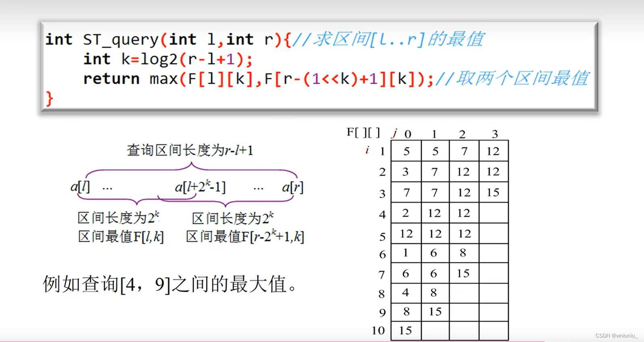The width and height of the screenshot is (644, 342).
Task: Click the sentence '例如查询[4，9]之间的最大值。'
Action: tap(171, 284)
